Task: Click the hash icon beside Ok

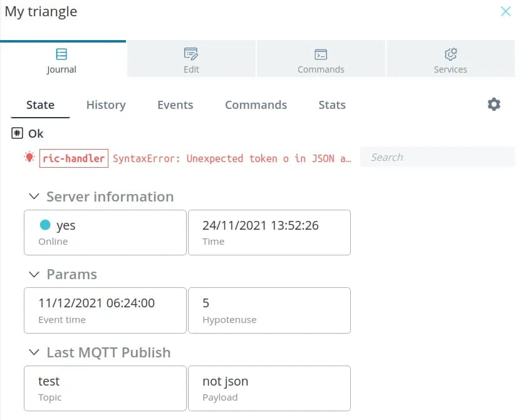Action: (x=18, y=133)
